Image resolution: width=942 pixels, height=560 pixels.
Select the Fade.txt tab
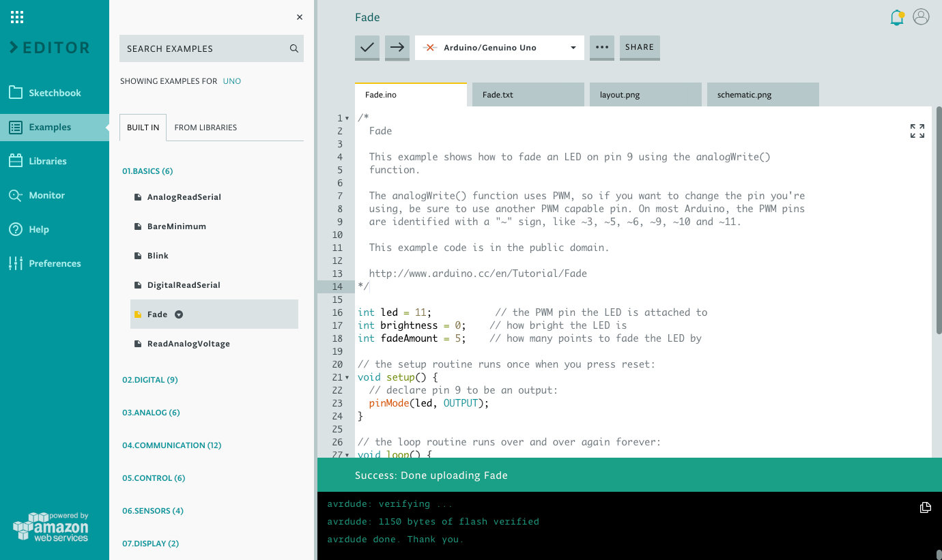click(x=528, y=95)
